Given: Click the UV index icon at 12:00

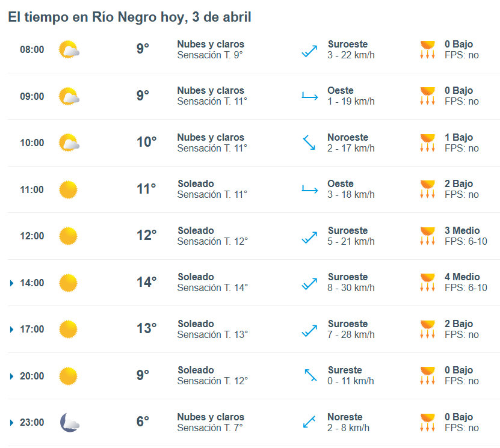Looking at the screenshot, I should [428, 236].
